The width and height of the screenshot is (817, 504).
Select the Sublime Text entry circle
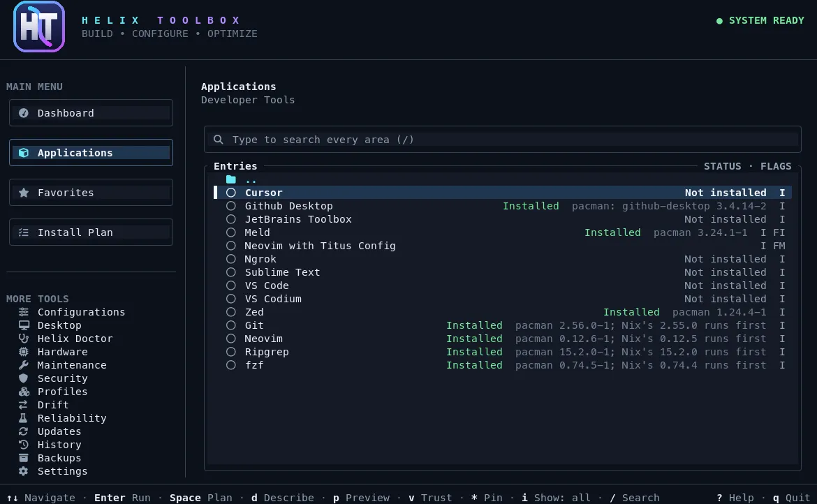[x=231, y=272]
